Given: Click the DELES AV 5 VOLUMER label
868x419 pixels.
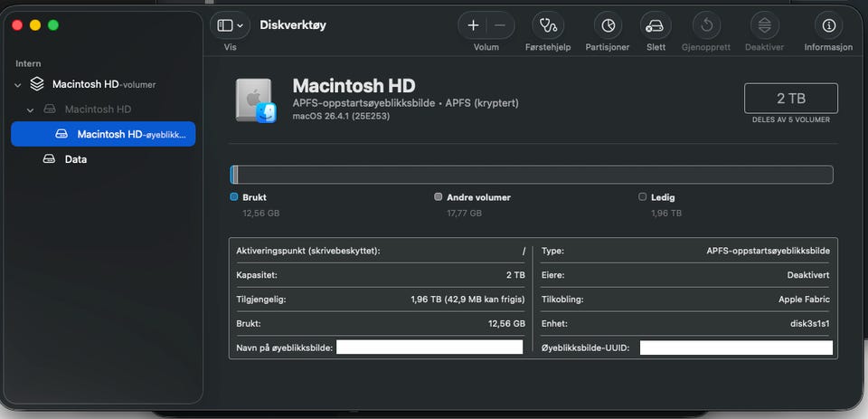Looking at the screenshot, I should [790, 119].
